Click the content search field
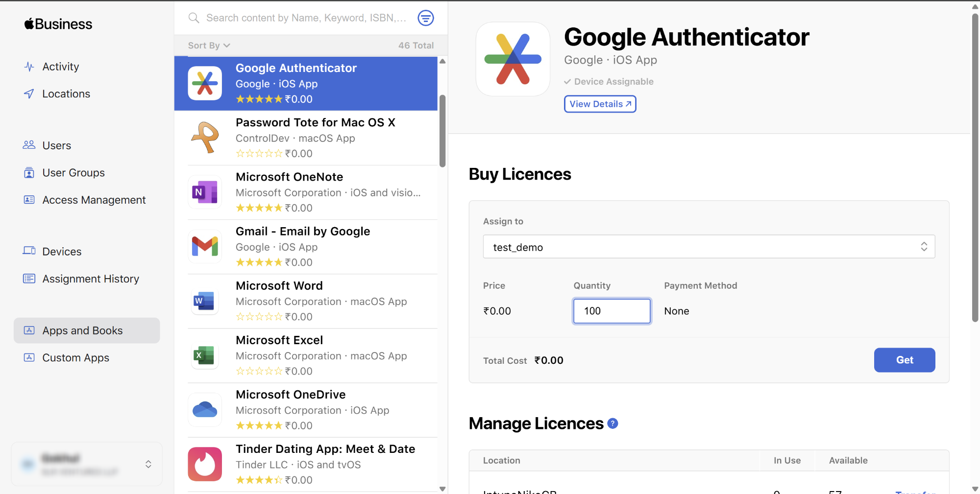 click(307, 18)
